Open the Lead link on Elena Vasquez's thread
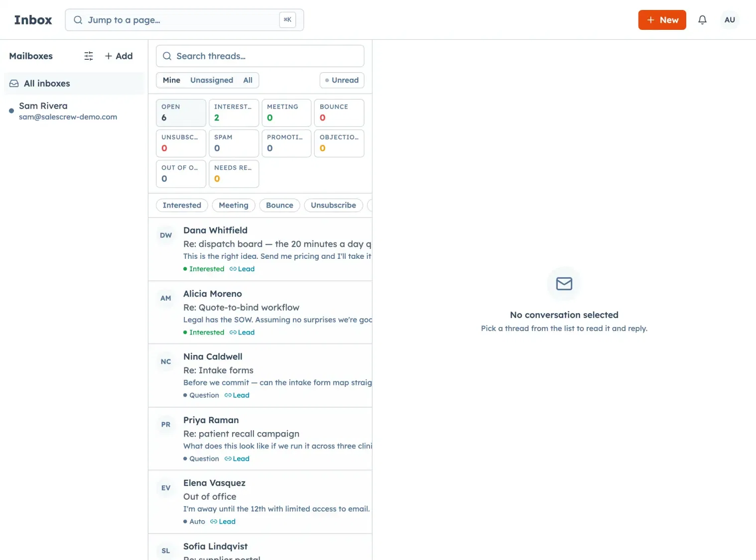Image resolution: width=756 pixels, height=560 pixels. tap(223, 522)
